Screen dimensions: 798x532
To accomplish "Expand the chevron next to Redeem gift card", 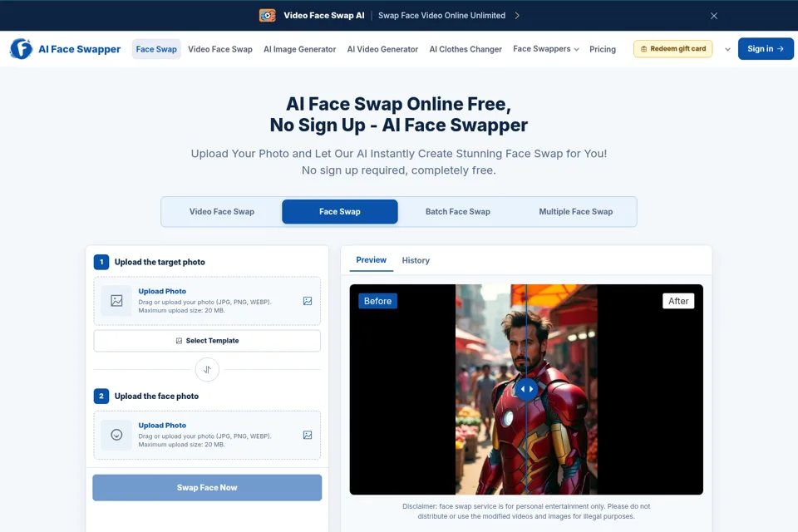I will point(727,49).
